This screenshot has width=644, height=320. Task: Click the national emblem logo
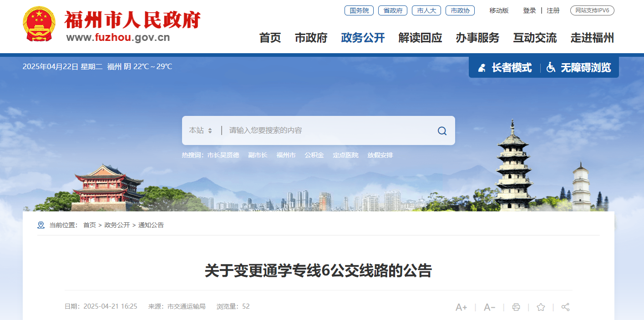pyautogui.click(x=39, y=24)
